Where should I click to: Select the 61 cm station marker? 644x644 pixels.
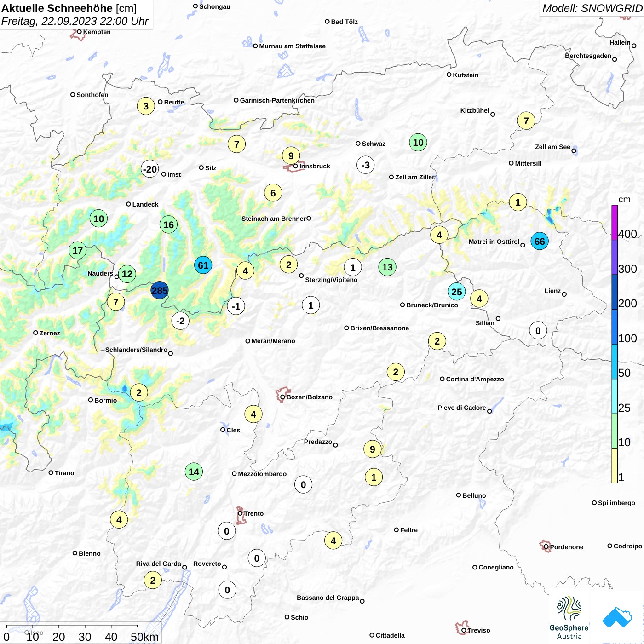click(203, 265)
